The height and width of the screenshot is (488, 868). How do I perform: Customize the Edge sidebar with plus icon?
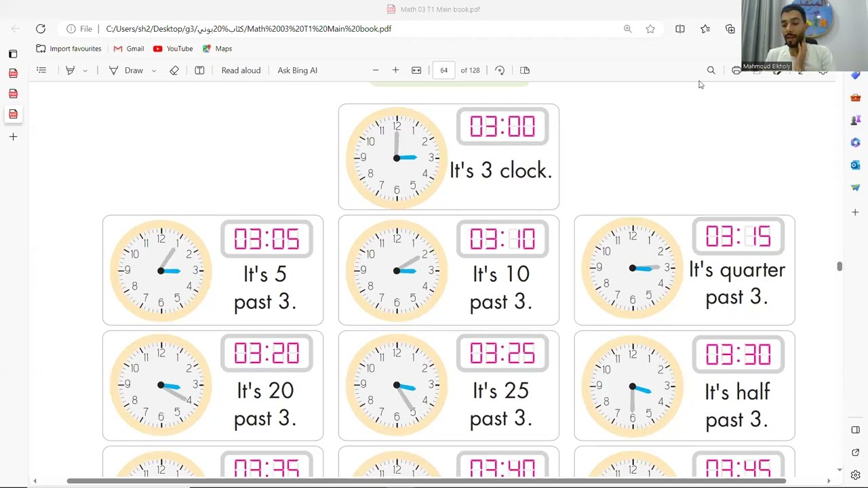(855, 212)
